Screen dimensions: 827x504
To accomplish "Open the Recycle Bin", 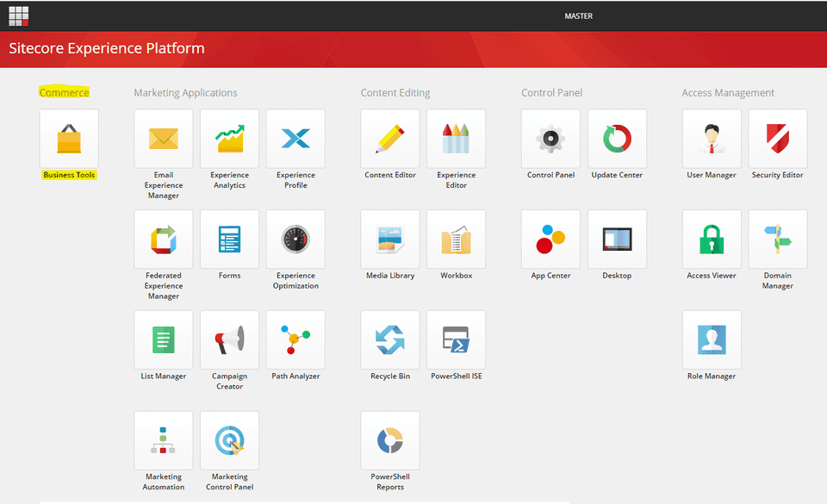I will pyautogui.click(x=390, y=340).
